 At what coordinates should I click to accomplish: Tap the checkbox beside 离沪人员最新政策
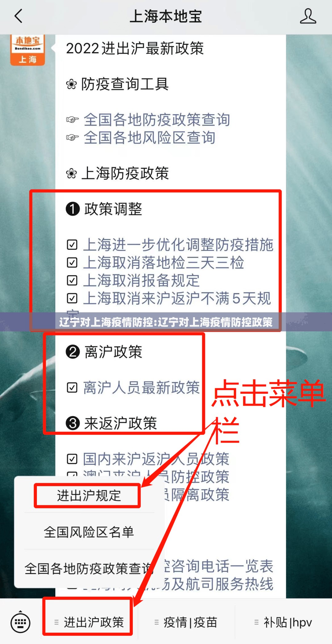tap(72, 388)
